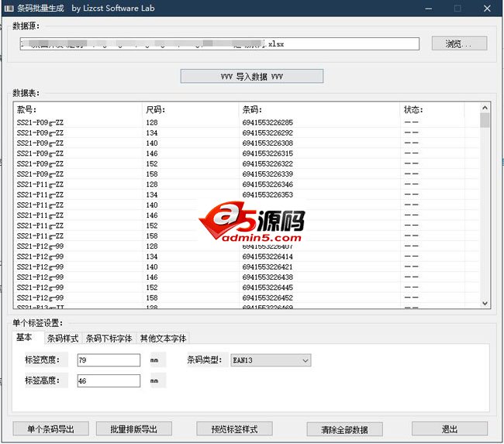The width and height of the screenshot is (504, 444).
Task: Click 预览标签样式 button
Action: point(234,429)
